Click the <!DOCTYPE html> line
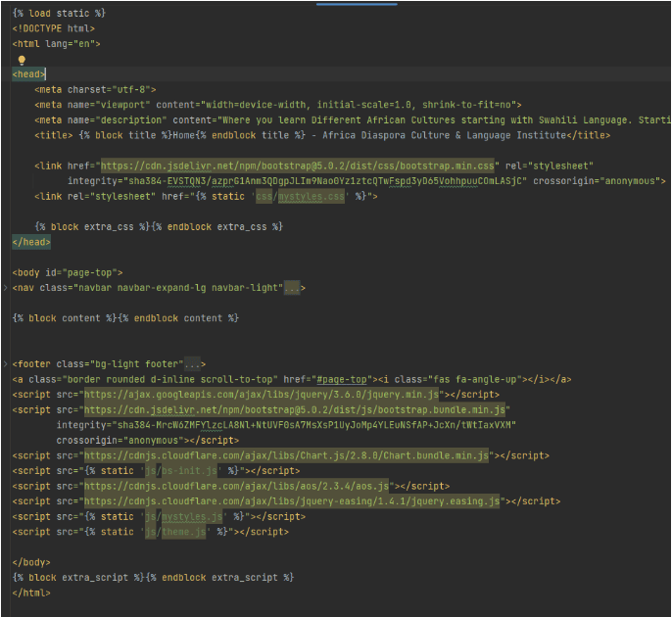The height and width of the screenshot is (617, 672). [x=54, y=28]
